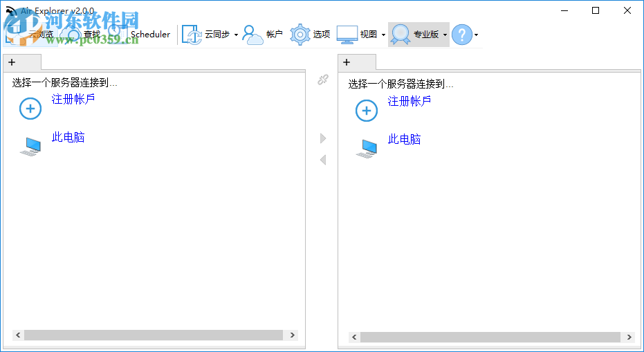The height and width of the screenshot is (352, 644).
Task: Open 帐户 accounts from toolbar
Action: [x=263, y=35]
